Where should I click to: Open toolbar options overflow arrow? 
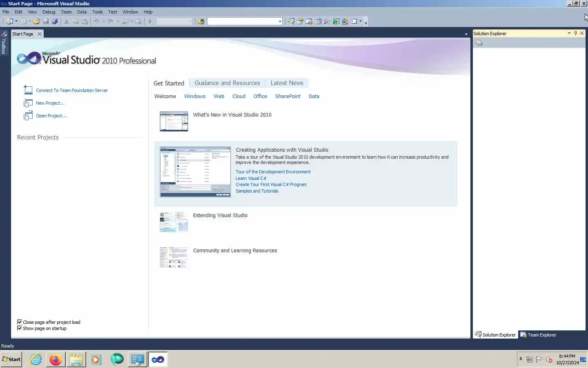tap(366, 22)
